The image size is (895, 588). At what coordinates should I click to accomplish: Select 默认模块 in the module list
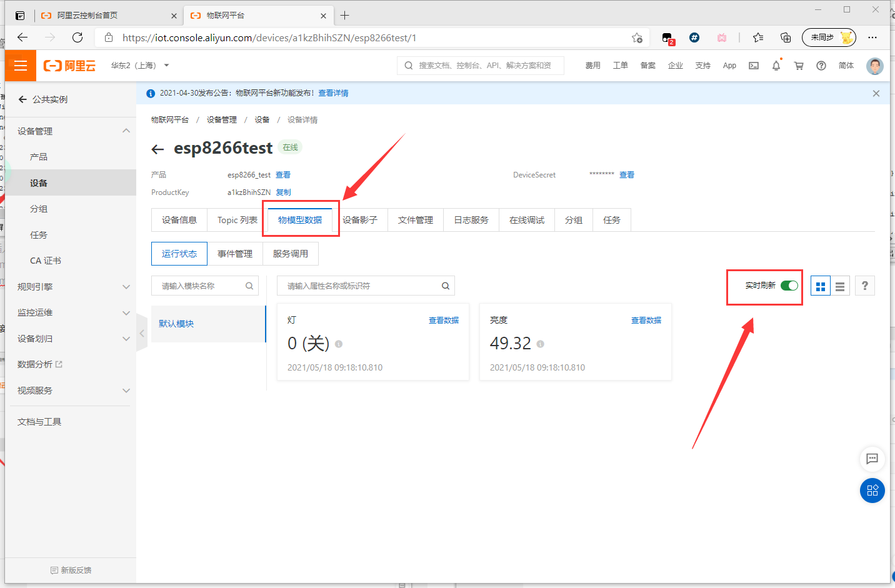coord(209,324)
